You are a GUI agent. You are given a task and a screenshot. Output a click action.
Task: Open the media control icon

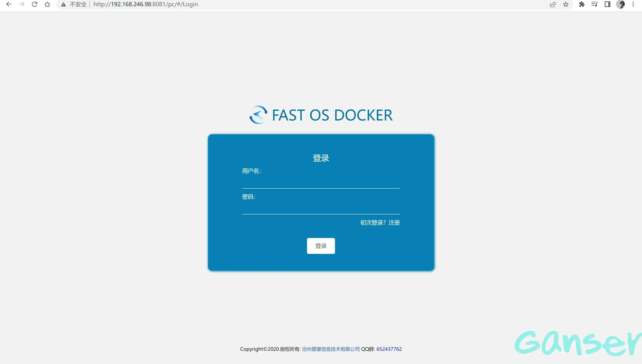point(594,4)
